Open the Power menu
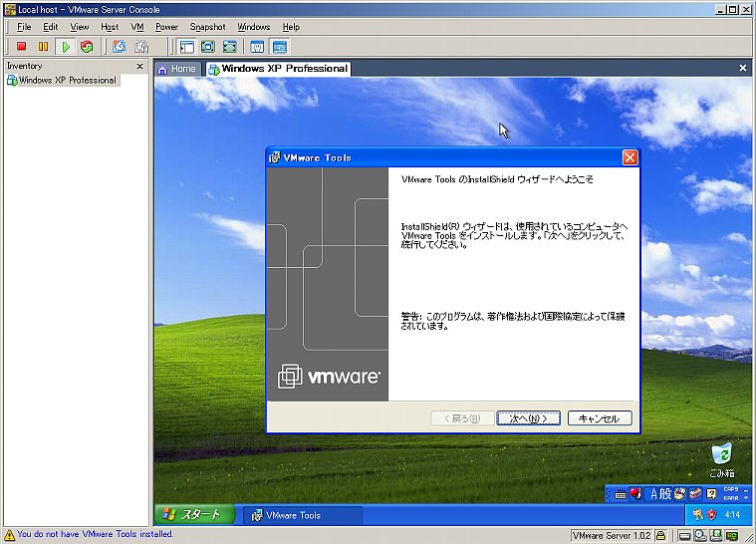The width and height of the screenshot is (756, 544). tap(166, 27)
